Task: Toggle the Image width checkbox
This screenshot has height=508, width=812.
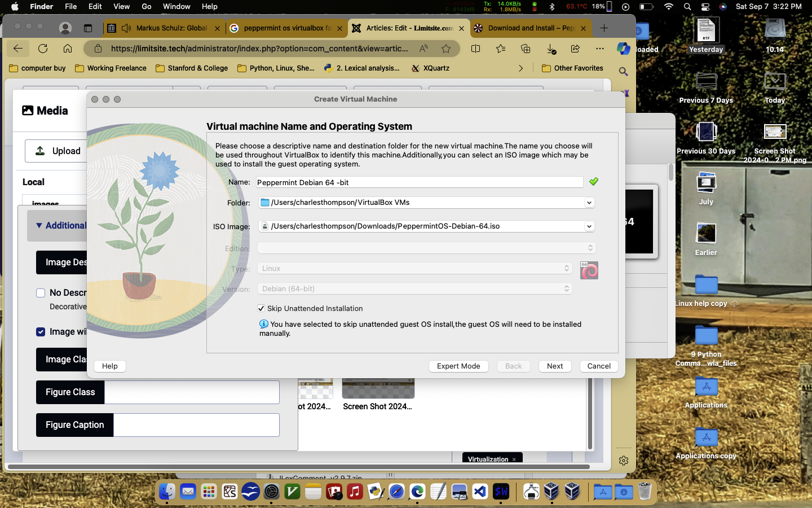Action: click(41, 332)
